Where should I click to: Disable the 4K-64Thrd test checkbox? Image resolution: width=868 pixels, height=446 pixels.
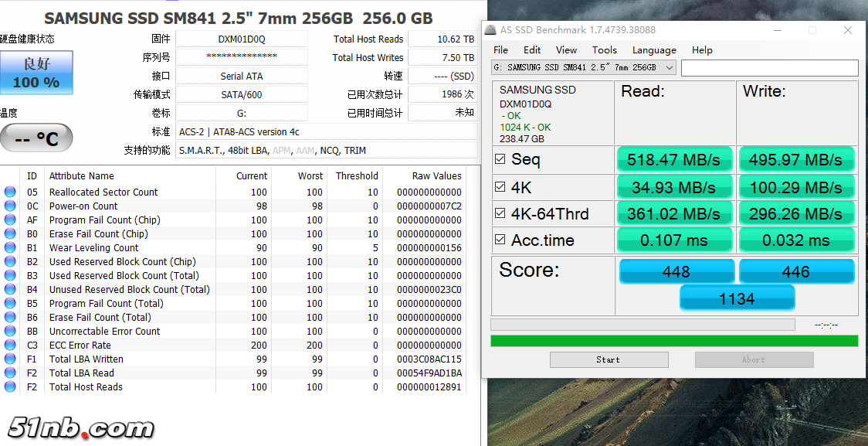[x=500, y=213]
